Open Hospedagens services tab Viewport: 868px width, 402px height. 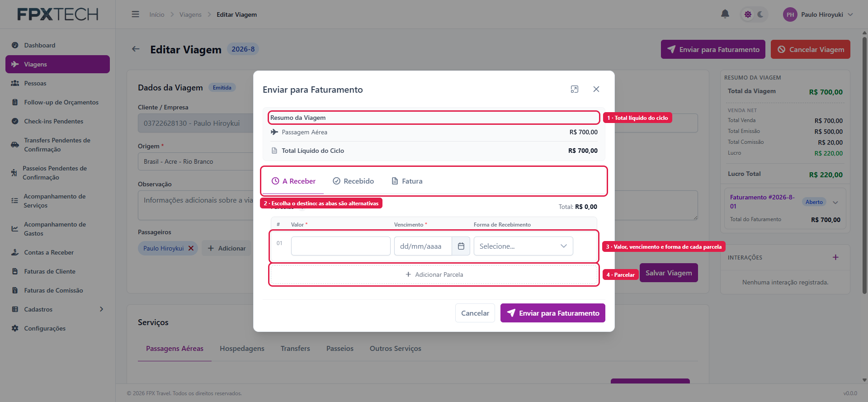coord(242,349)
